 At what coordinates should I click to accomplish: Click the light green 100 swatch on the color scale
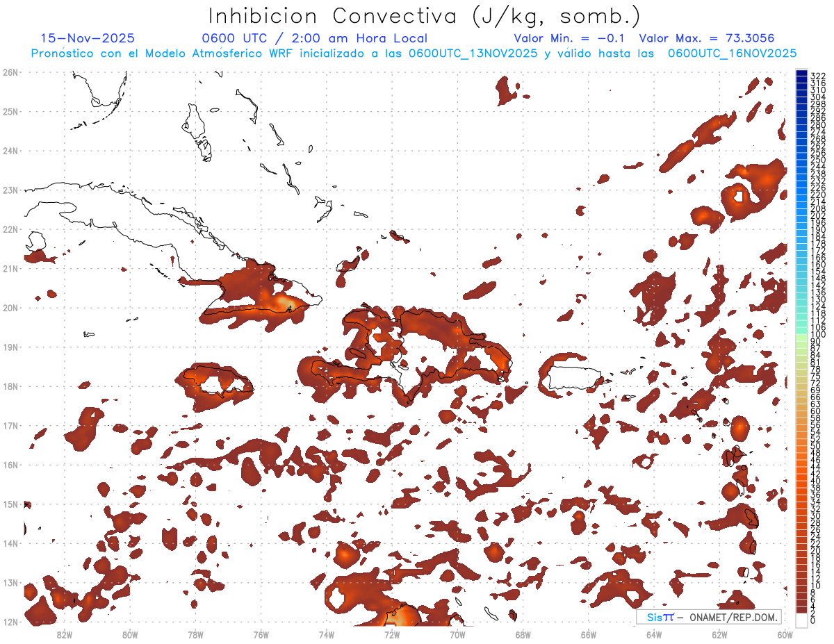click(x=801, y=336)
